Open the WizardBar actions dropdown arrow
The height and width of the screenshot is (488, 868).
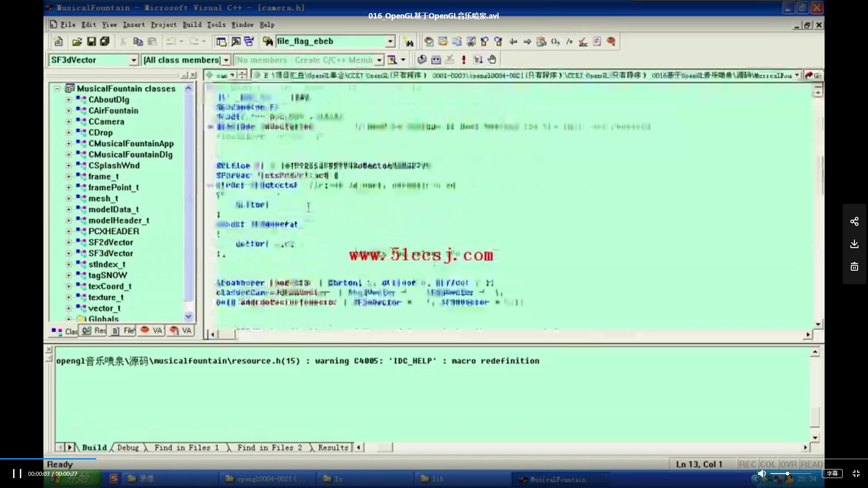pyautogui.click(x=403, y=60)
